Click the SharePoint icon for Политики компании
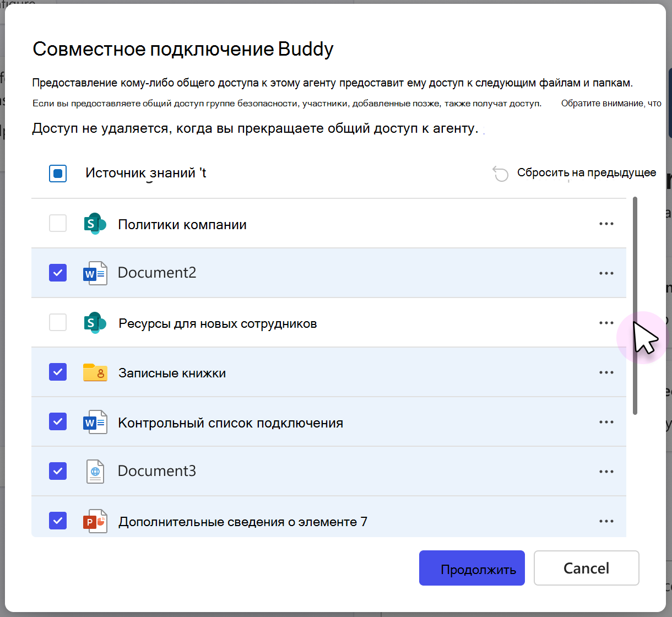This screenshot has width=672, height=617. tap(95, 224)
